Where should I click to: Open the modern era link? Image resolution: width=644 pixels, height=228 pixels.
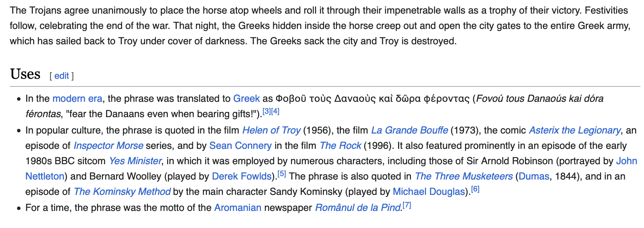tap(77, 99)
